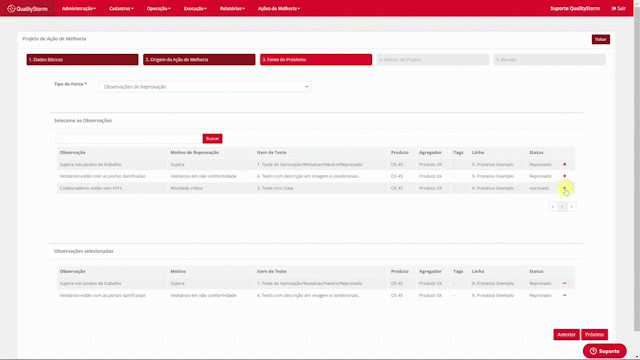Open the Administração menu
The height and width of the screenshot is (360, 640).
pos(79,8)
